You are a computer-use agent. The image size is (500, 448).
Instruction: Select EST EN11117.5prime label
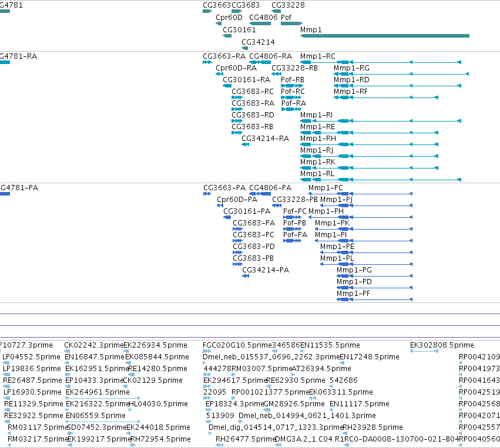(360, 404)
